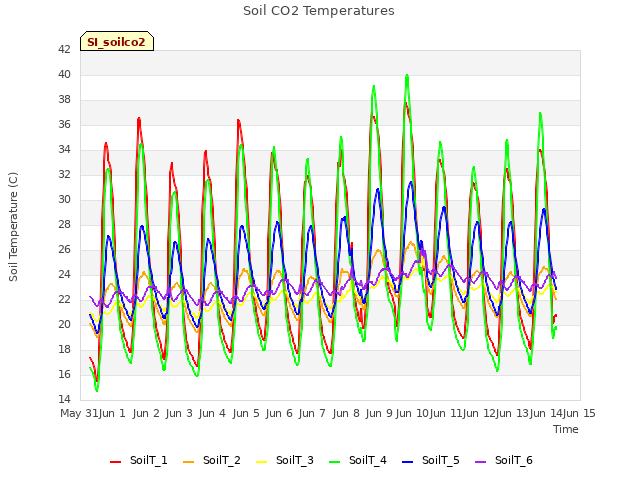Click the 14 y-axis tick label

(64, 399)
